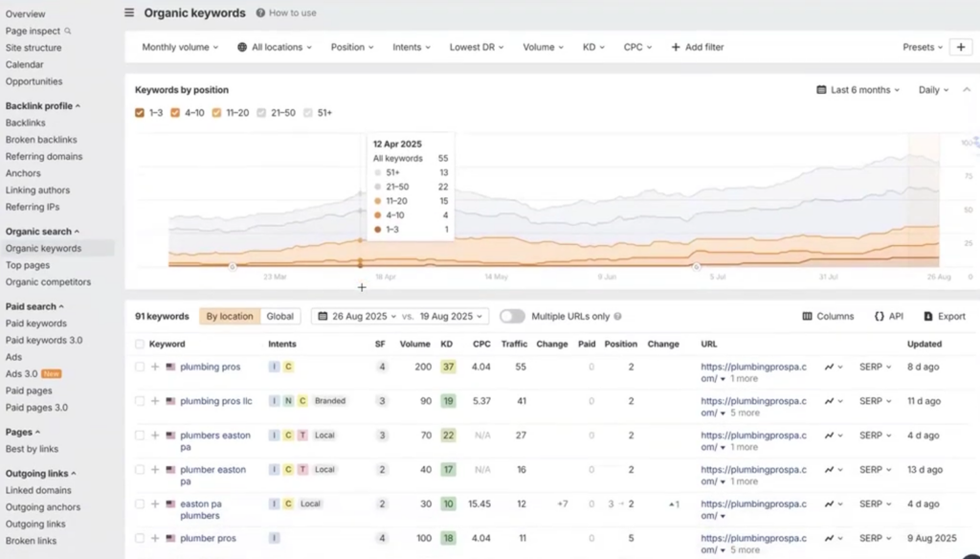
Task: Click the plus icon next to Presets
Action: point(961,46)
